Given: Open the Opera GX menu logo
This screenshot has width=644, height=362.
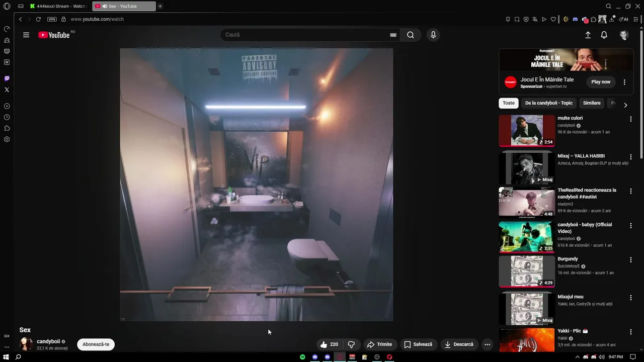Looking at the screenshot, I should pos(7,6).
